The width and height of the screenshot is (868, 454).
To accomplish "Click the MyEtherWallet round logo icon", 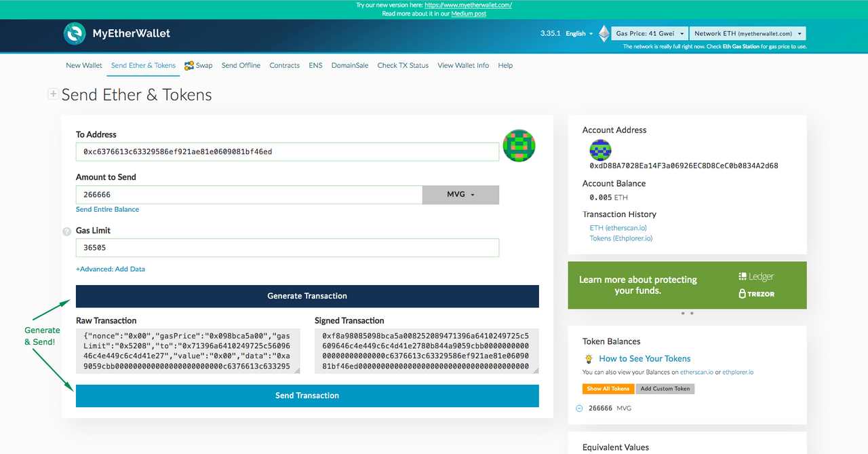I will tap(75, 33).
